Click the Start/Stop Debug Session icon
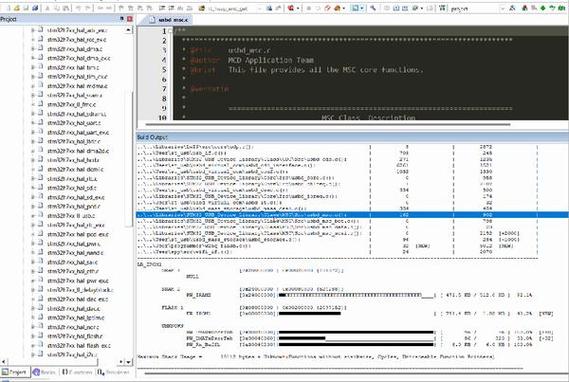This screenshot has width=569, height=382. point(291,8)
